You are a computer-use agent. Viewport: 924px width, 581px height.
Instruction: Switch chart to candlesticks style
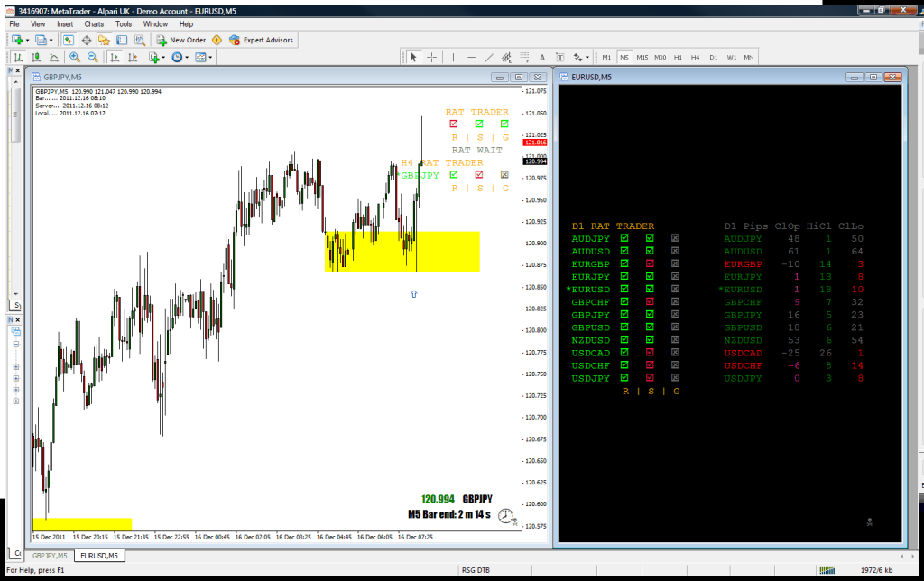(36, 57)
